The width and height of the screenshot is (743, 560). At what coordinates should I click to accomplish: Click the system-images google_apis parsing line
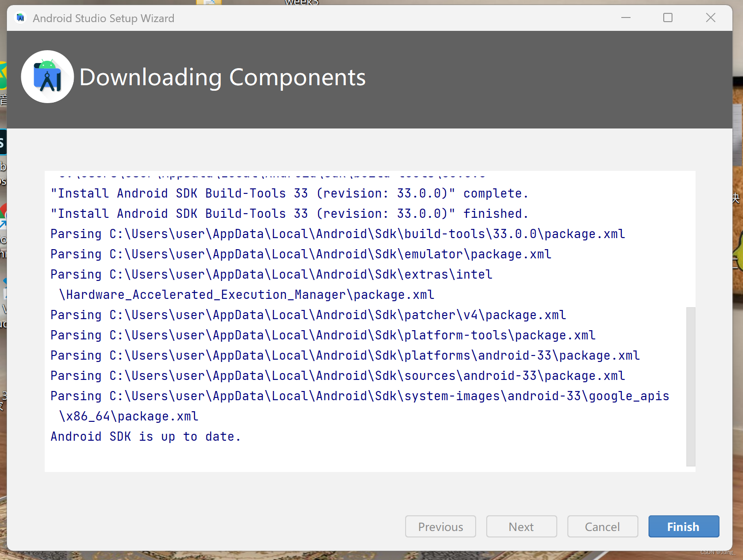(x=360, y=396)
